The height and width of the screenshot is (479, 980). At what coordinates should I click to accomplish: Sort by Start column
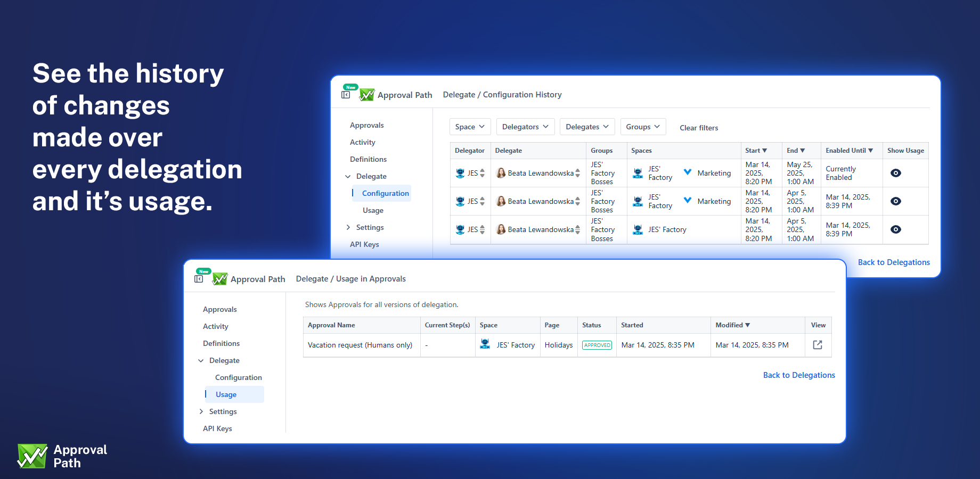(x=756, y=151)
